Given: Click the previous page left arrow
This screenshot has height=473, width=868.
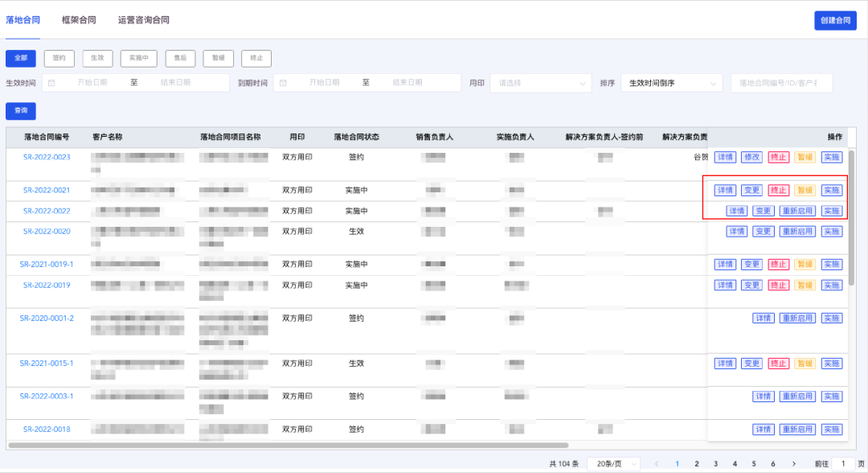Looking at the screenshot, I should [657, 463].
